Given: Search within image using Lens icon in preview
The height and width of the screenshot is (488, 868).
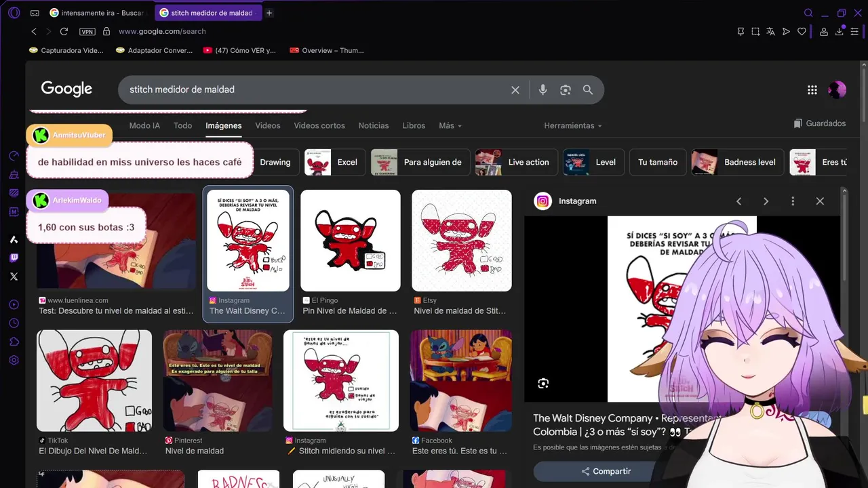Looking at the screenshot, I should [543, 384].
